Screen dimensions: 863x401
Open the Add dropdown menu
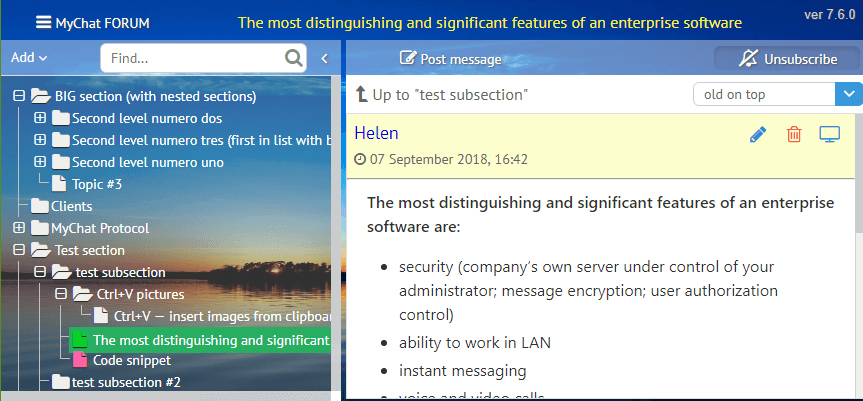(x=29, y=58)
